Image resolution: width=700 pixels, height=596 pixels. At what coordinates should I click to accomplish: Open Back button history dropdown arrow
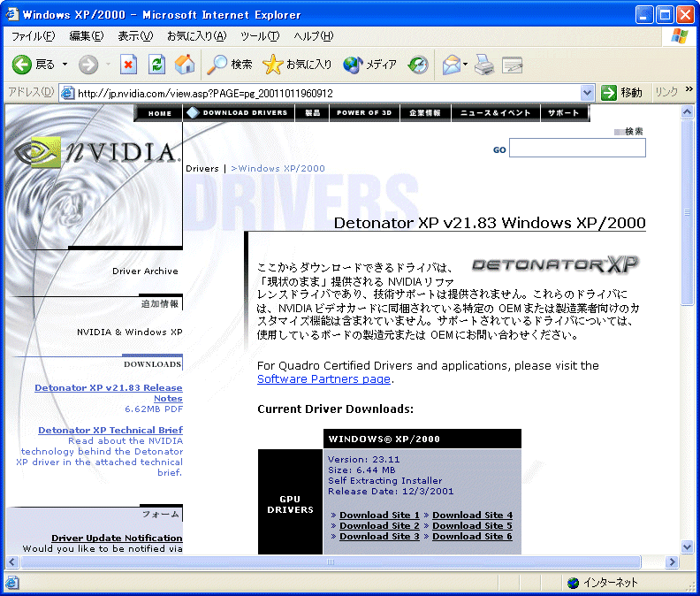[65, 65]
